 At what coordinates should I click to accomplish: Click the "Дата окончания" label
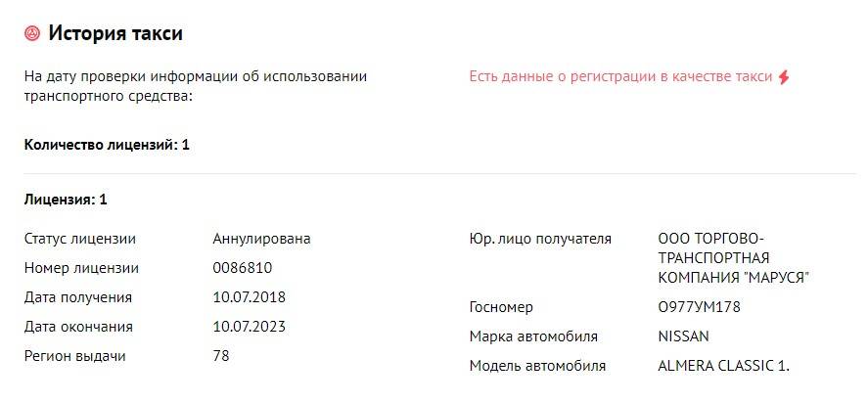click(78, 327)
